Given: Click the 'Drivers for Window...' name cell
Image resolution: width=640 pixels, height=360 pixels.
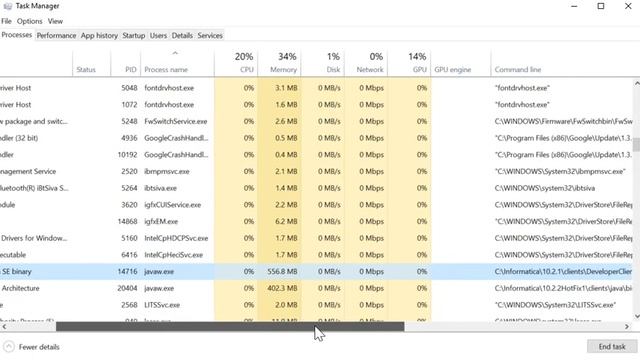Looking at the screenshot, I should pyautogui.click(x=34, y=238).
